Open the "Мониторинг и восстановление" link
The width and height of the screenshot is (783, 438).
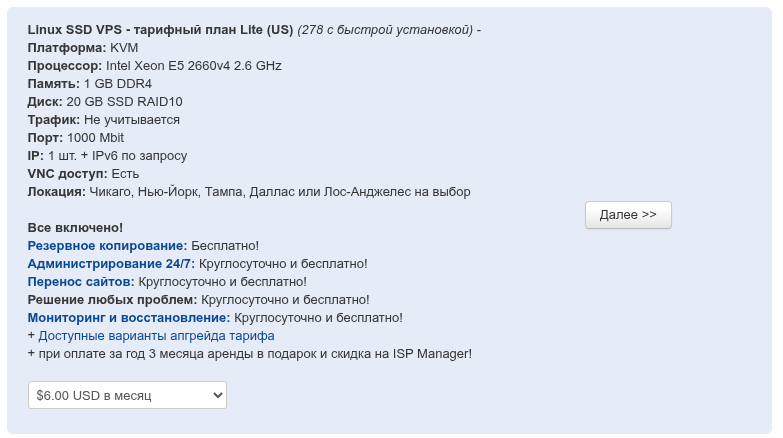pyautogui.click(x=128, y=317)
